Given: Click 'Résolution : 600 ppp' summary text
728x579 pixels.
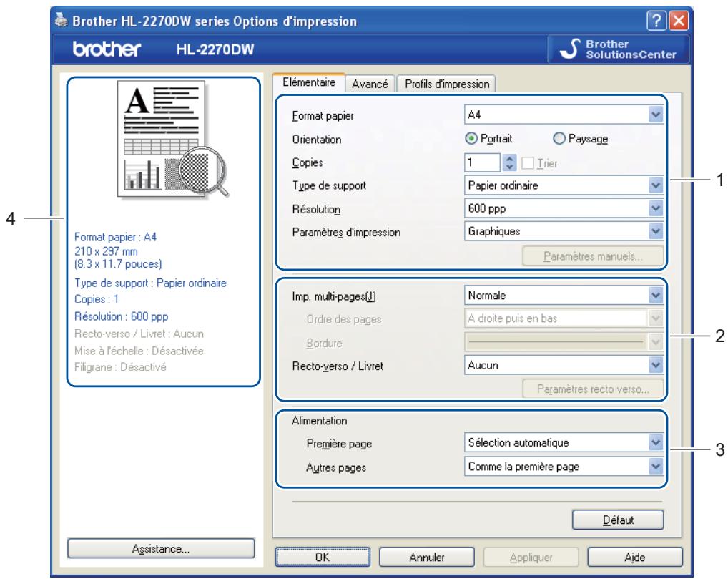Looking at the screenshot, I should [x=121, y=316].
